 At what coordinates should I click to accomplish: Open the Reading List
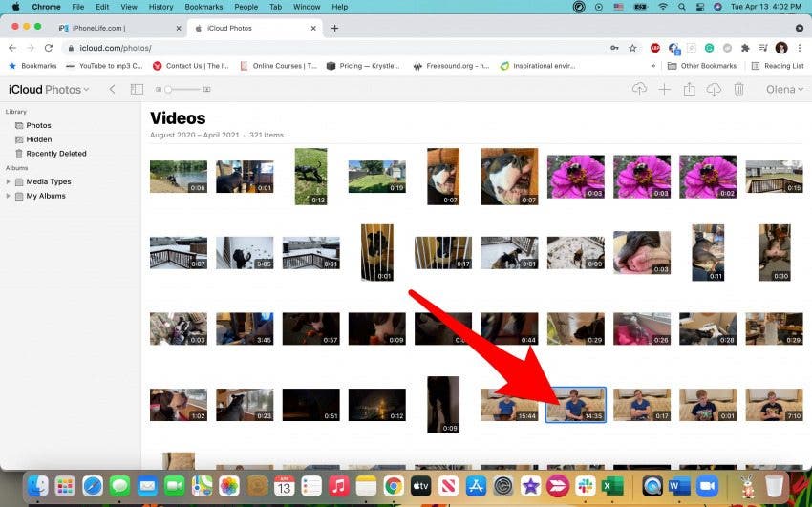(x=778, y=66)
